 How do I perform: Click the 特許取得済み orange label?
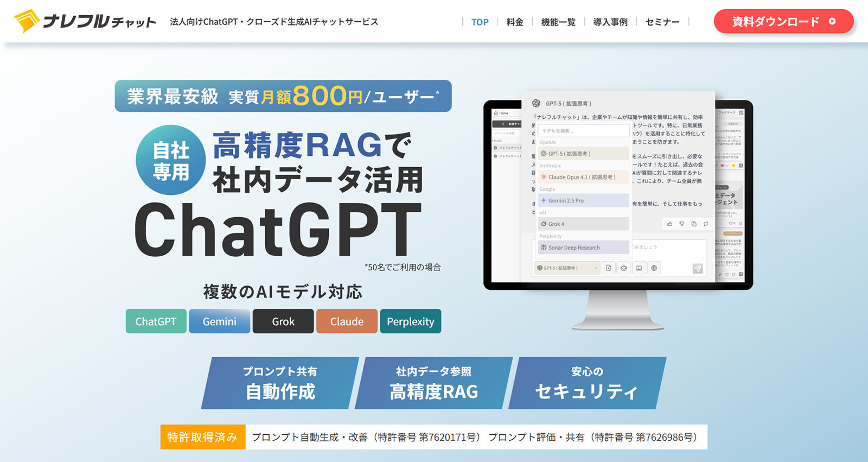pos(203,437)
